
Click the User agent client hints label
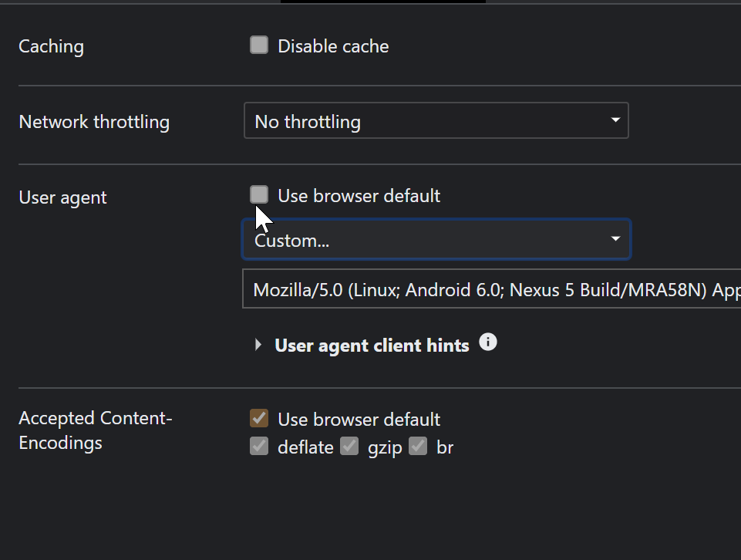click(372, 346)
